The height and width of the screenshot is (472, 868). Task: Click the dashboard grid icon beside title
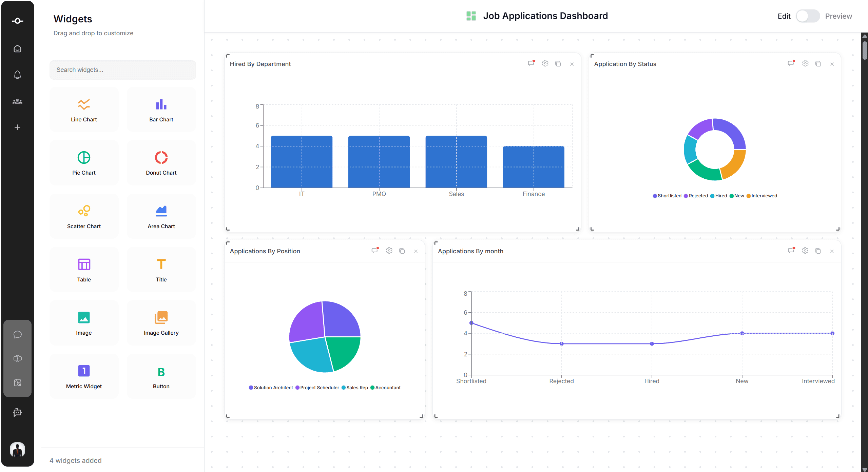coord(471,16)
